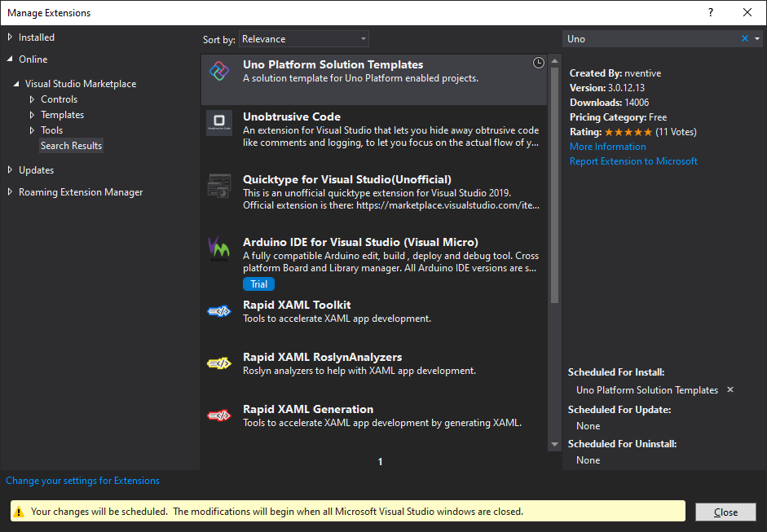Select the Uno Platform Solution Templates result title
Viewport: 767px width, 532px height.
333,64
